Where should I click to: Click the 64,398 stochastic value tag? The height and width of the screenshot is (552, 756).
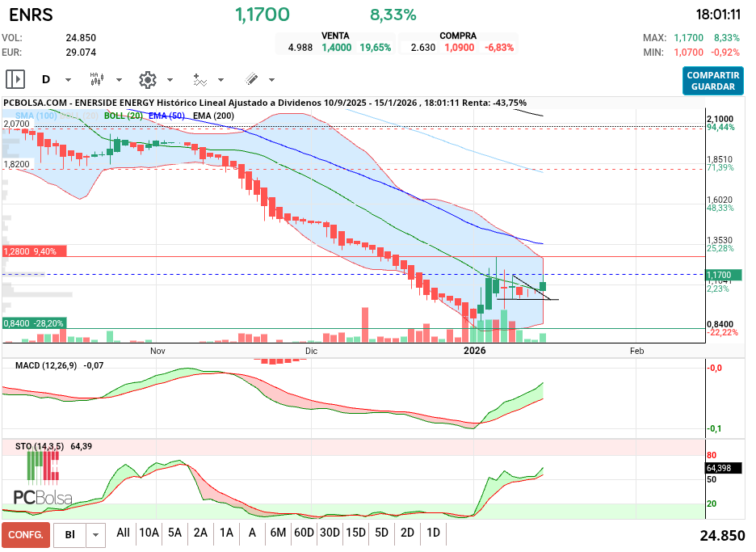pos(723,468)
